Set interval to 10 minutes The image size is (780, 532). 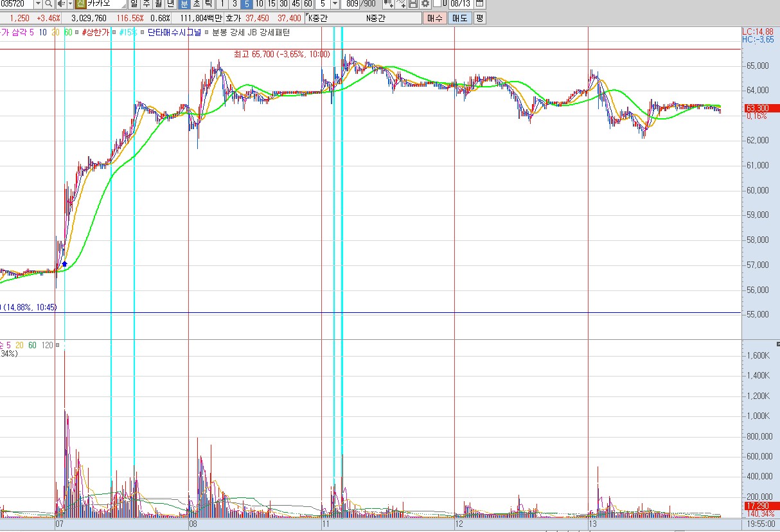259,4
